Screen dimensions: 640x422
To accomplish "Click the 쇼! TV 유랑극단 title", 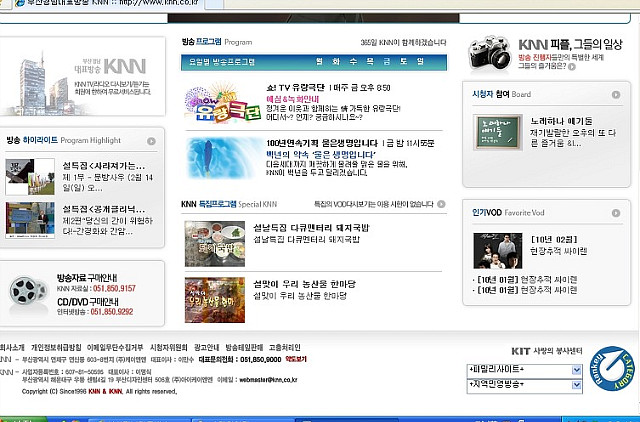I will coord(296,88).
